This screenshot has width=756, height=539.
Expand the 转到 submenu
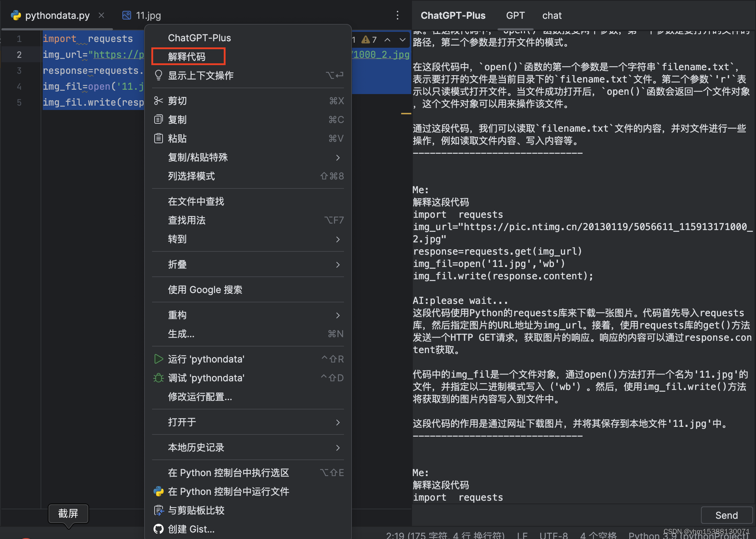point(248,239)
